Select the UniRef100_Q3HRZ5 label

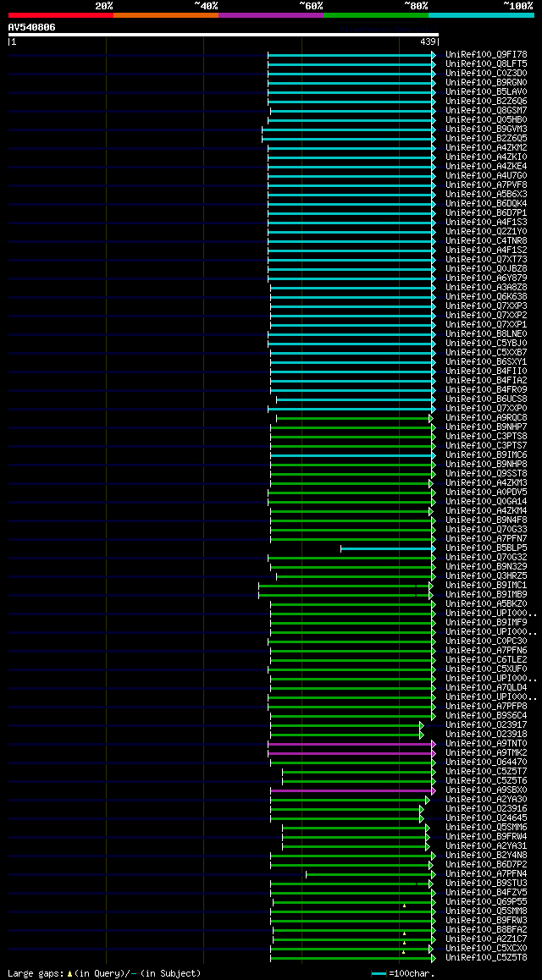(x=486, y=576)
